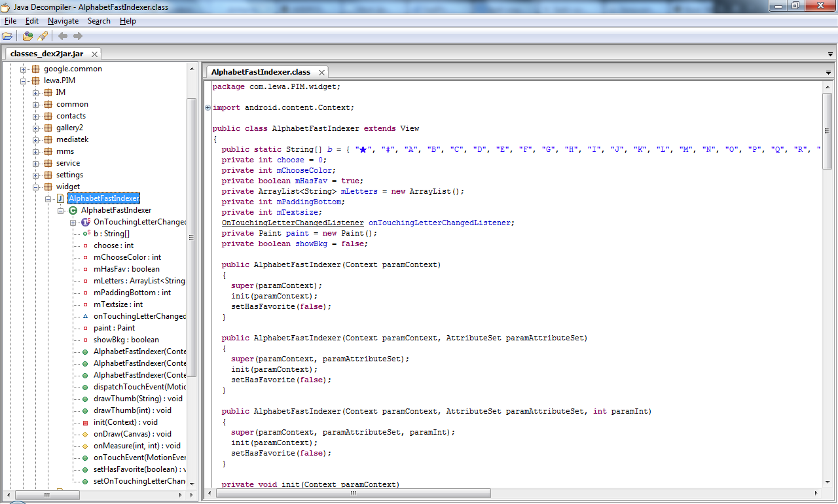Expand the collapsed import block in the code
The height and width of the screenshot is (504, 838).
pyautogui.click(x=208, y=107)
